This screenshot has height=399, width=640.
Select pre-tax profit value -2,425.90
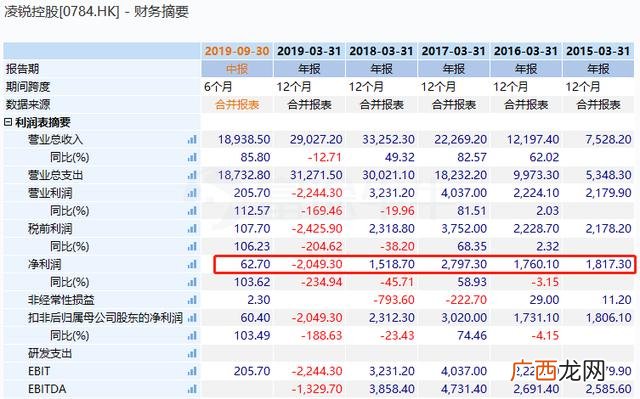tap(317, 228)
